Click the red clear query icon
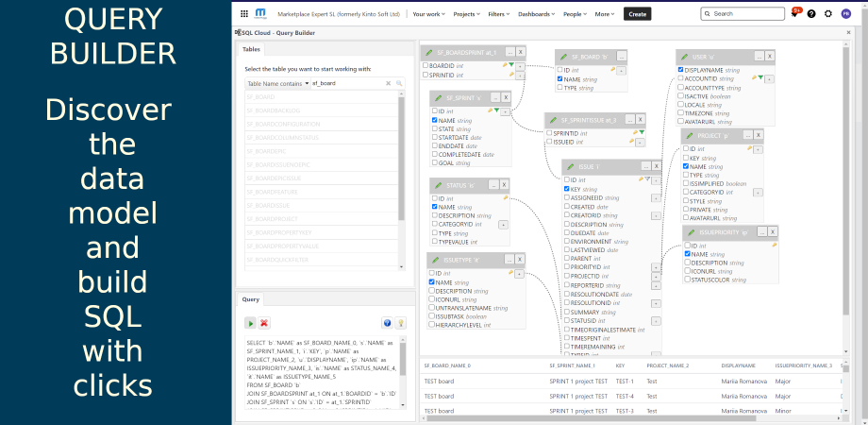The image size is (868, 425). [264, 323]
